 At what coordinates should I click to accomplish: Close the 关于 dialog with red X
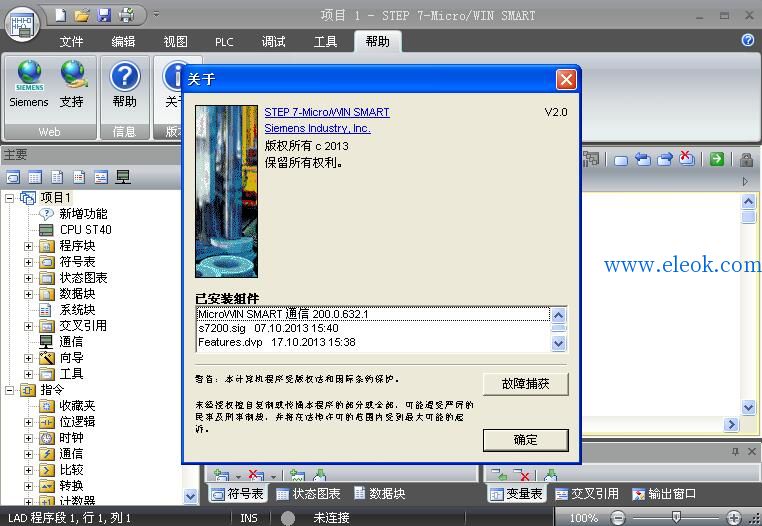(567, 79)
